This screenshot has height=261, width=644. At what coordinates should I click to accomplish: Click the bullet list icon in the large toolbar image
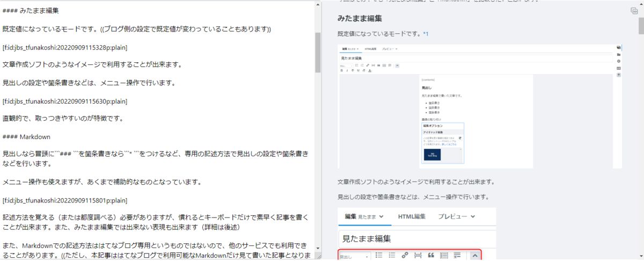(x=379, y=255)
